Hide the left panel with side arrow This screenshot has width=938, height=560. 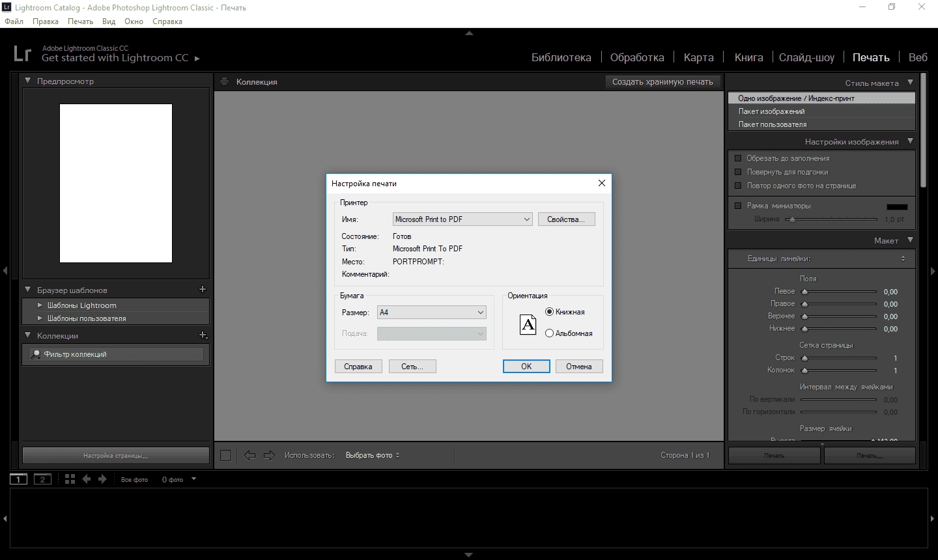[x=5, y=270]
